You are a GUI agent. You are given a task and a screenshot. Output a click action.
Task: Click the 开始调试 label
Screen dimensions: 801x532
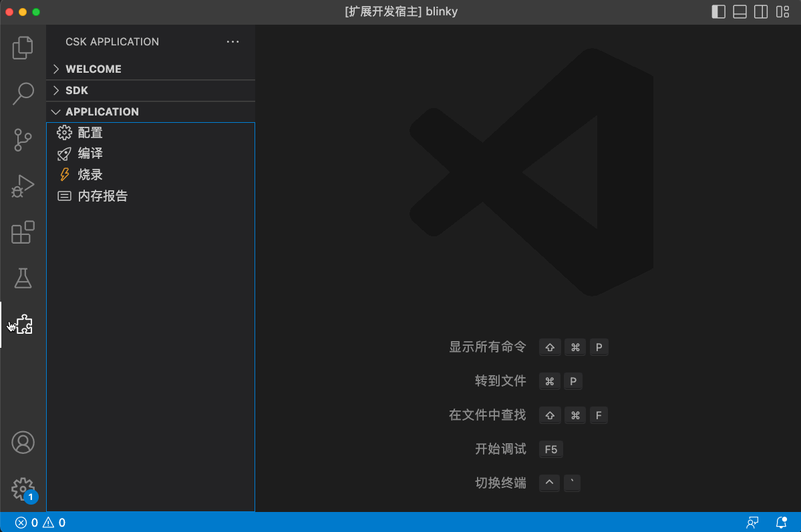click(x=500, y=449)
